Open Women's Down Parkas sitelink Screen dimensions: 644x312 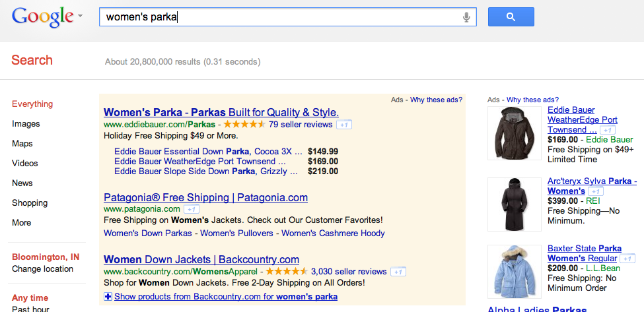tap(148, 234)
